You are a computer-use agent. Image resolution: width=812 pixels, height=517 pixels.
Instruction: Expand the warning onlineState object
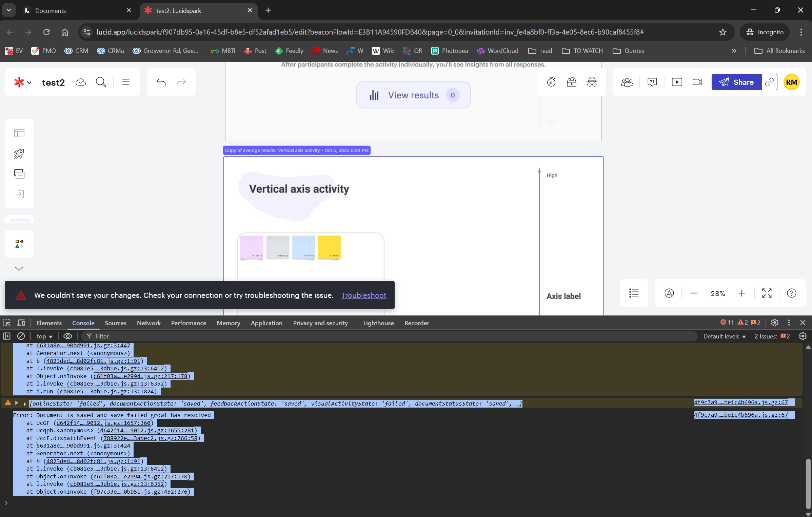(x=25, y=404)
